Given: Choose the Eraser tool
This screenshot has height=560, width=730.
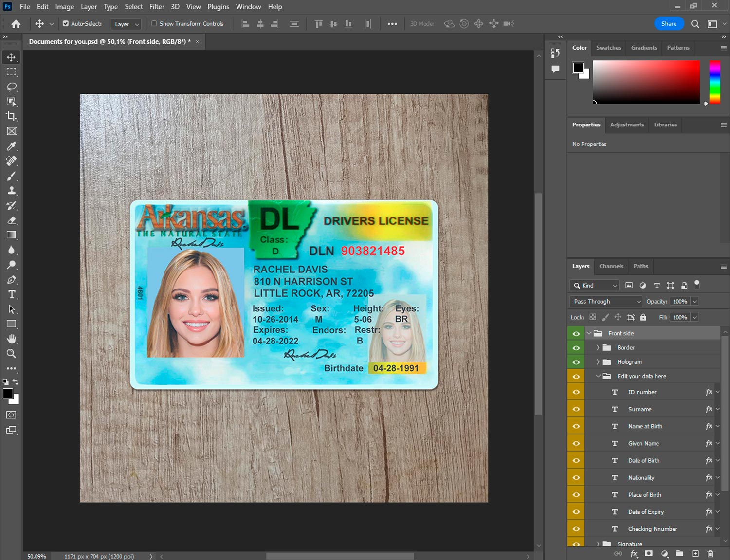Looking at the screenshot, I should tap(12, 220).
